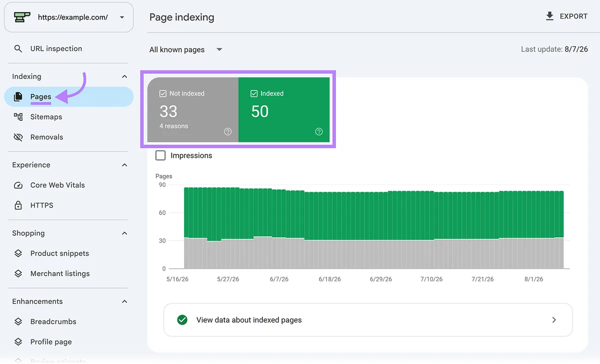The height and width of the screenshot is (364, 600).
Task: Click the 8/1/26 chart date label
Action: [x=533, y=279]
